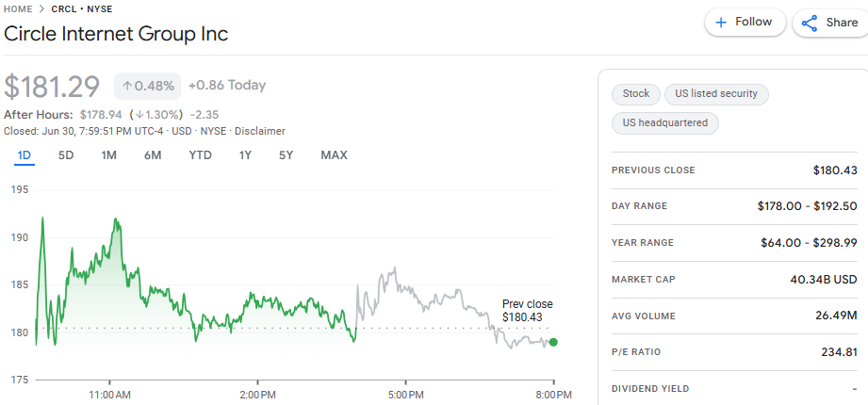
Task: Click the AVG VOLUME label
Action: point(644,316)
